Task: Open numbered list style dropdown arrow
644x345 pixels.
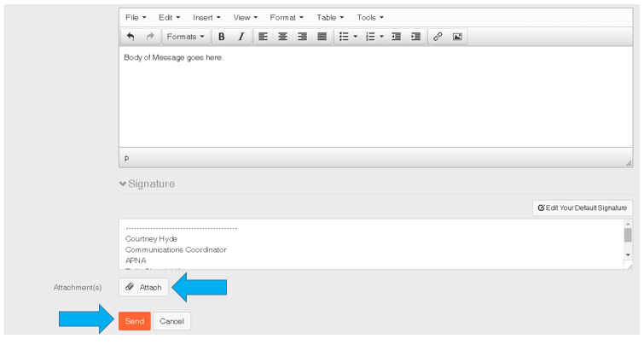Action: coord(381,37)
